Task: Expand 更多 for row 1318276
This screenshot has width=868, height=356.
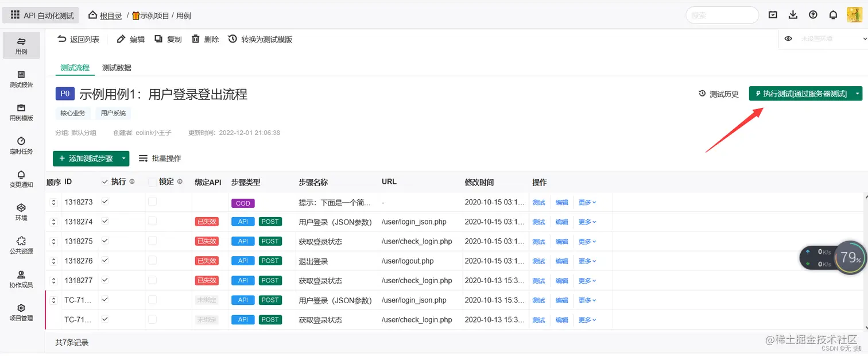Action: (x=587, y=261)
